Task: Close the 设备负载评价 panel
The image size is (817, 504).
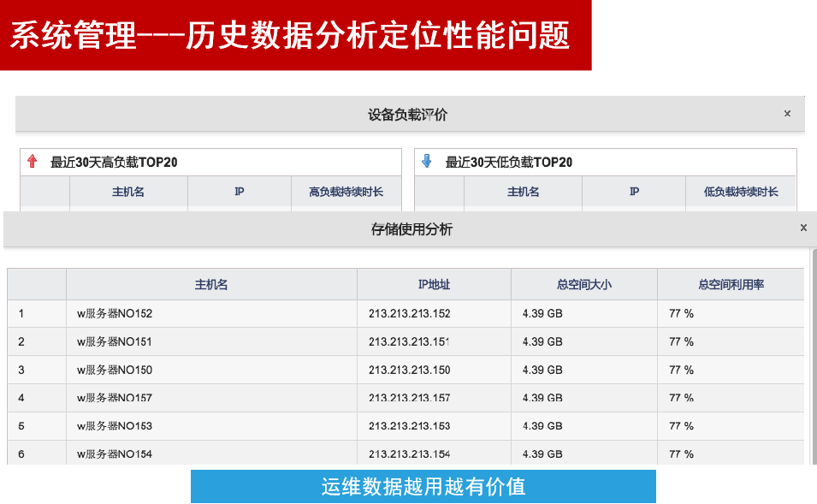Action: (x=787, y=114)
